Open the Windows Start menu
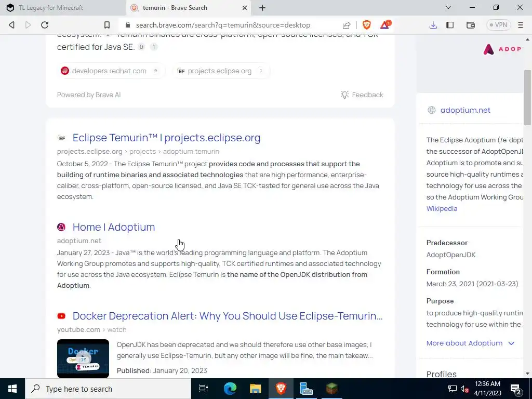This screenshot has height=399, width=532. [12, 389]
